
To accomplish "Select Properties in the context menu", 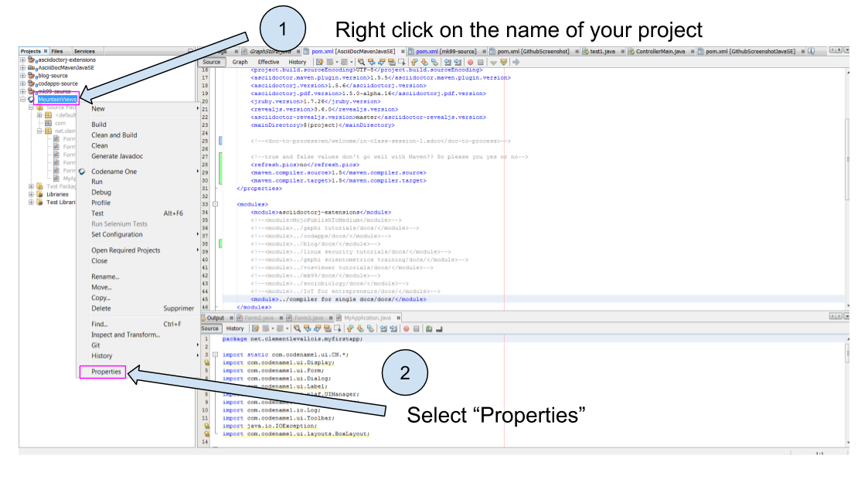I will (106, 372).
